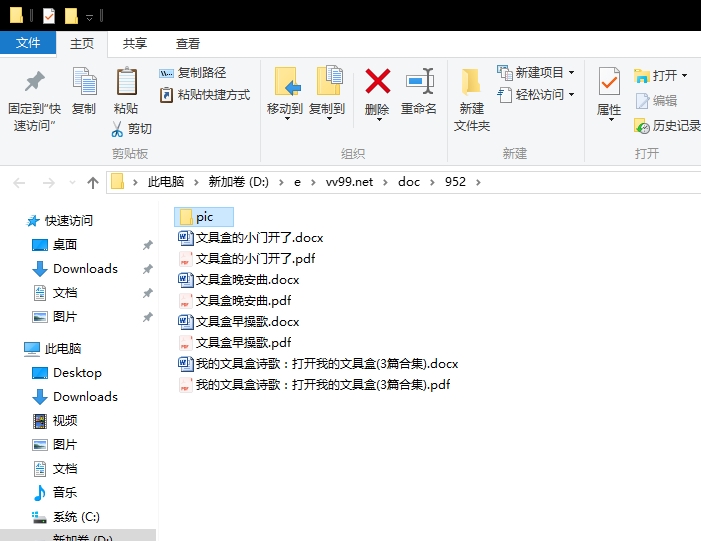Click This PC (此电脑) in the sidebar

(53, 348)
